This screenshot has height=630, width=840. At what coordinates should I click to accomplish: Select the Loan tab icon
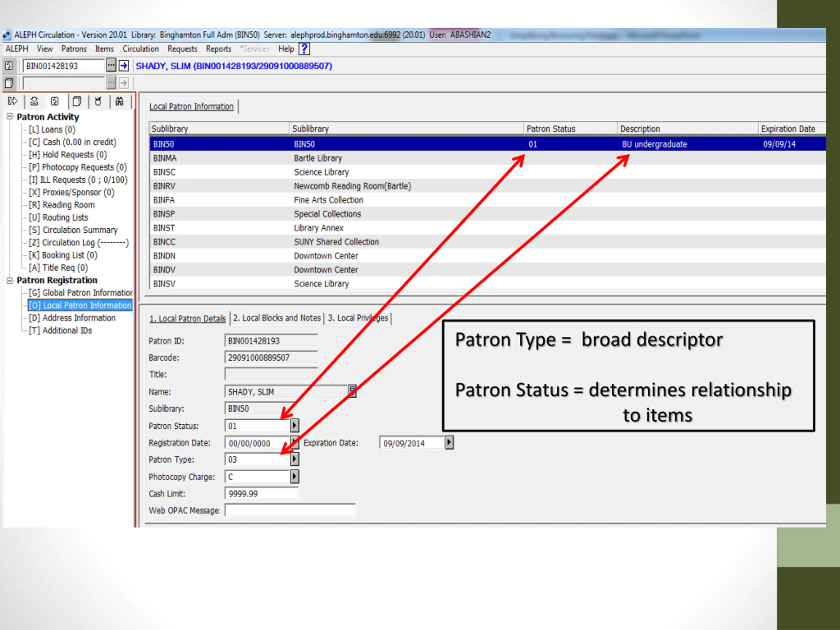pyautogui.click(x=13, y=101)
